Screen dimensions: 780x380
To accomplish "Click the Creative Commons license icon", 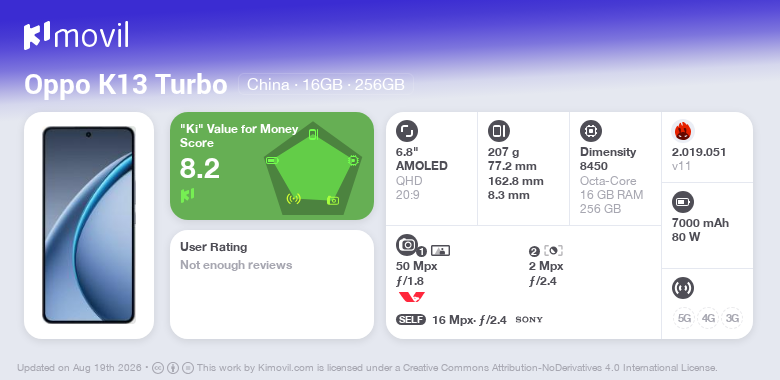I will tap(158, 369).
